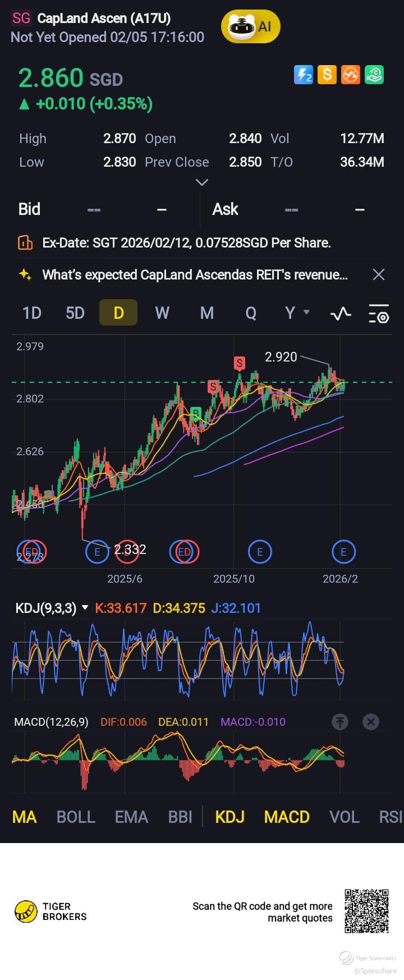
Task: Toggle the EMA overlay indicator
Action: coord(131,817)
